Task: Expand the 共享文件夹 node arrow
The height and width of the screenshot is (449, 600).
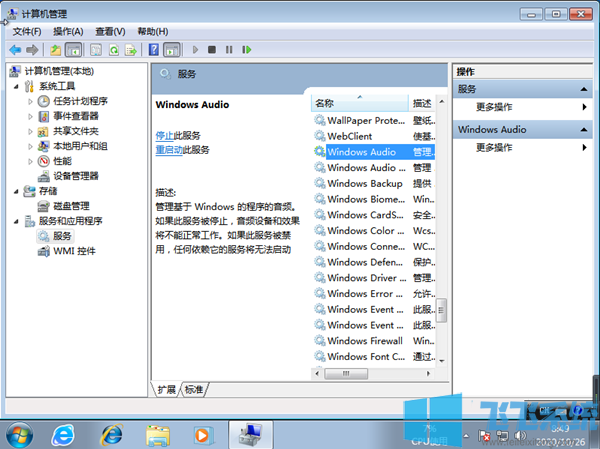Action: 30,131
